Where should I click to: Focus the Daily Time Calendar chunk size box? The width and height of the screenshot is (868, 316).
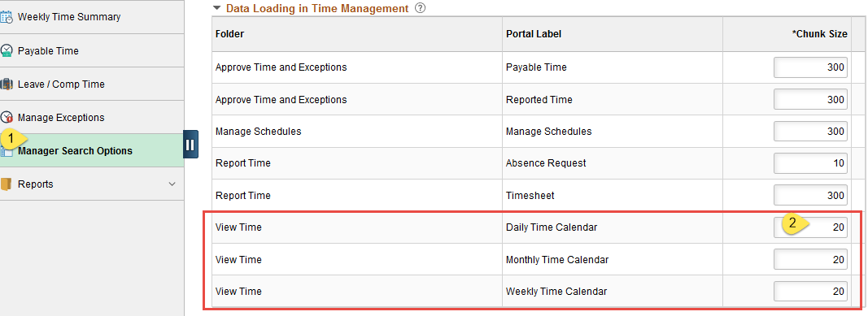click(810, 227)
